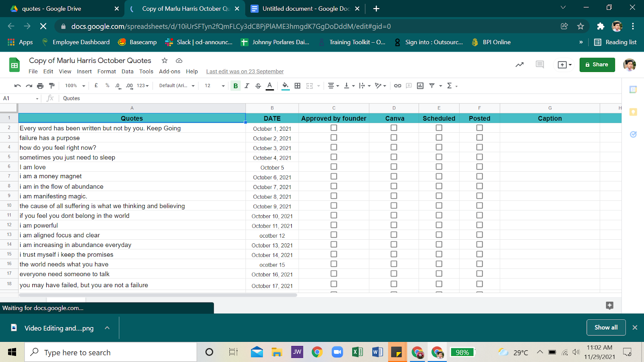644x362 pixels.
Task: Open the Last edit history link
Action: [245, 72]
